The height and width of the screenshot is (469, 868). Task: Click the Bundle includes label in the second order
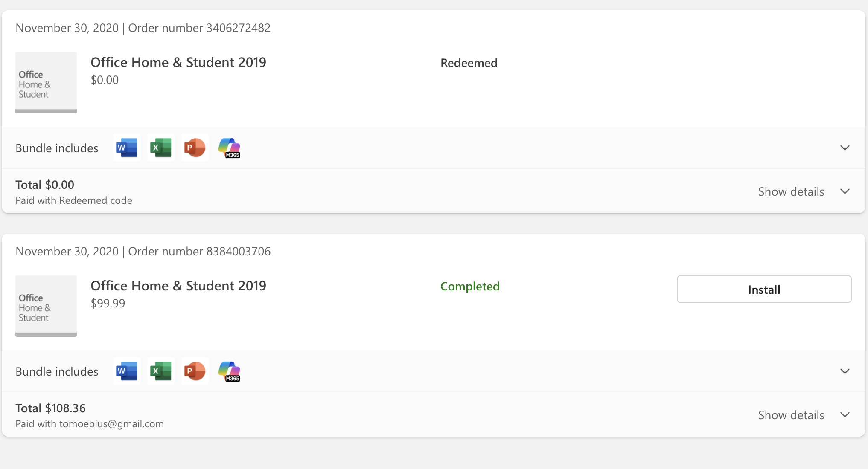coord(57,371)
